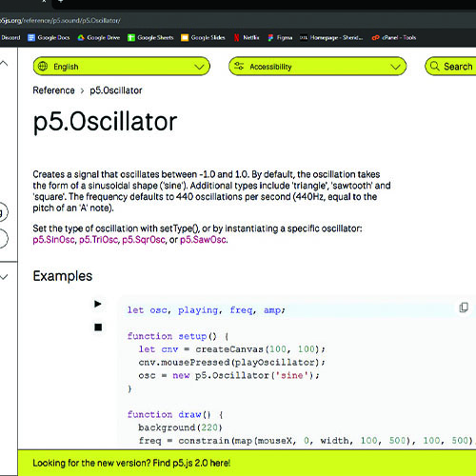Open the Discord bookmark
This screenshot has width=476, height=476.
click(x=10, y=38)
